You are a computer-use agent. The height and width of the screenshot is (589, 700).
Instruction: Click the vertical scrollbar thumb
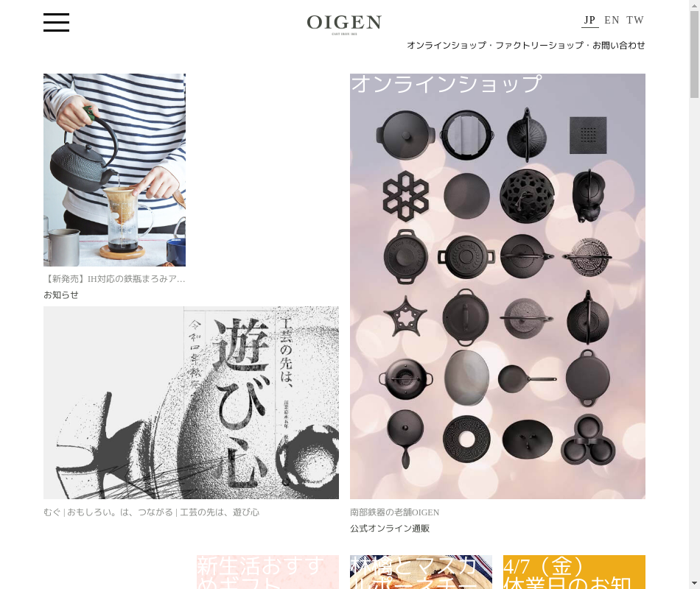pyautogui.click(x=694, y=54)
